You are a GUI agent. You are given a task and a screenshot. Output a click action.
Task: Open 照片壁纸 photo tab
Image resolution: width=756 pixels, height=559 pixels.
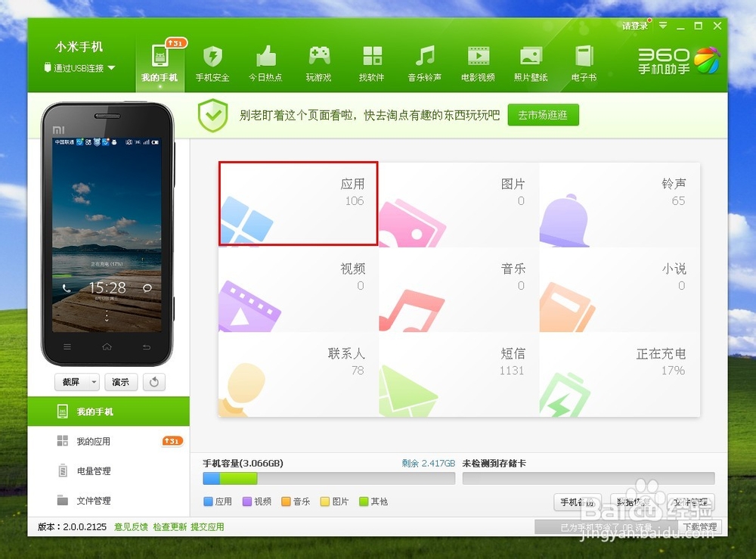(x=531, y=64)
